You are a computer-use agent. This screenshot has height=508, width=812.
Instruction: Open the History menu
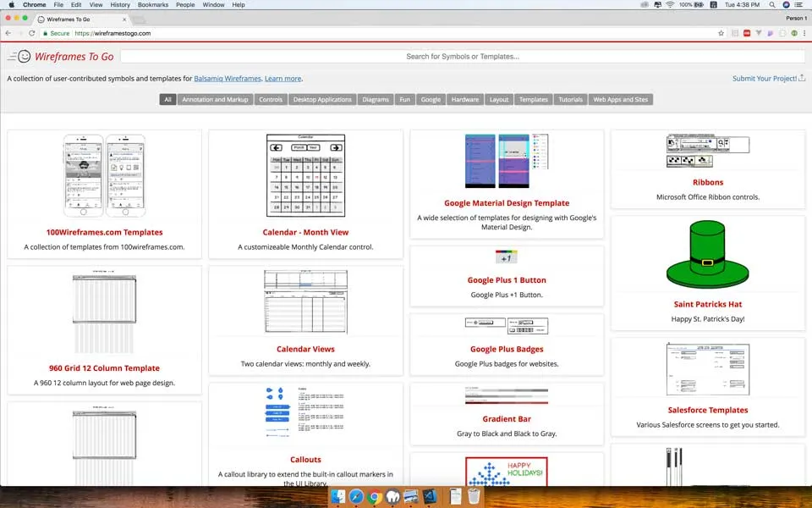pyautogui.click(x=118, y=4)
